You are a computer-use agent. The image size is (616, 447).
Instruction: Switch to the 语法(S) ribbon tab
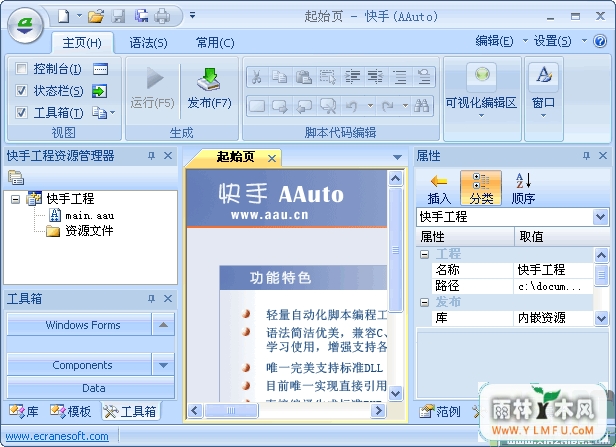point(148,42)
